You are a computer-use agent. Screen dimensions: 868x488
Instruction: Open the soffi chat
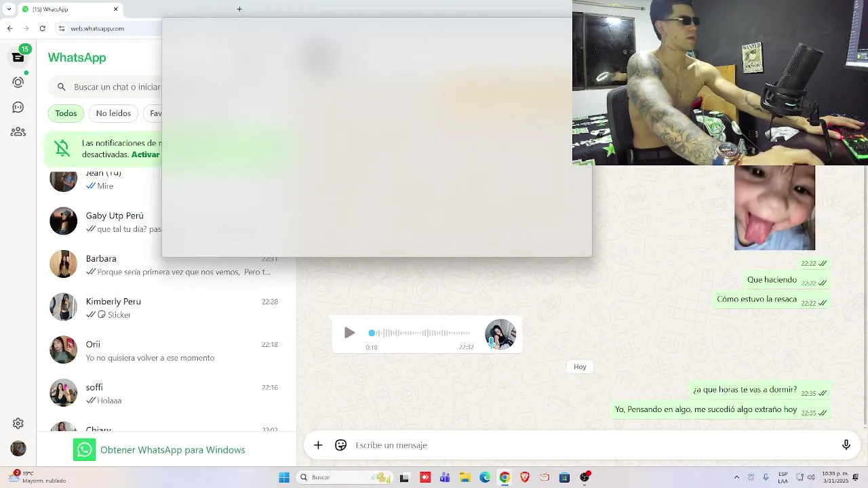166,393
